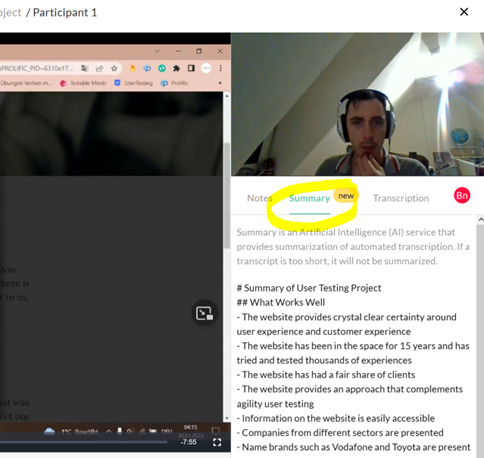Click the PROLIFIC_PID address bar field
Viewport: 484px width, 458px height.
[37, 68]
